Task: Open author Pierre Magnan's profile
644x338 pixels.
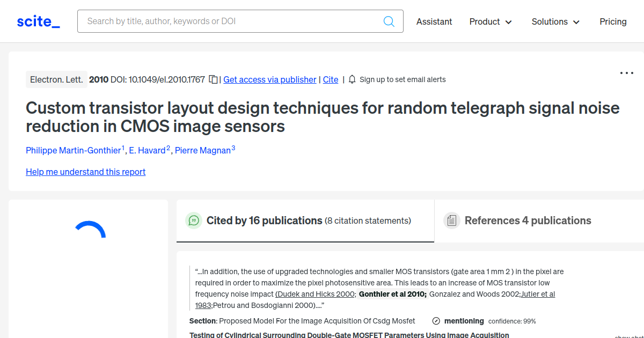Action: pos(203,150)
